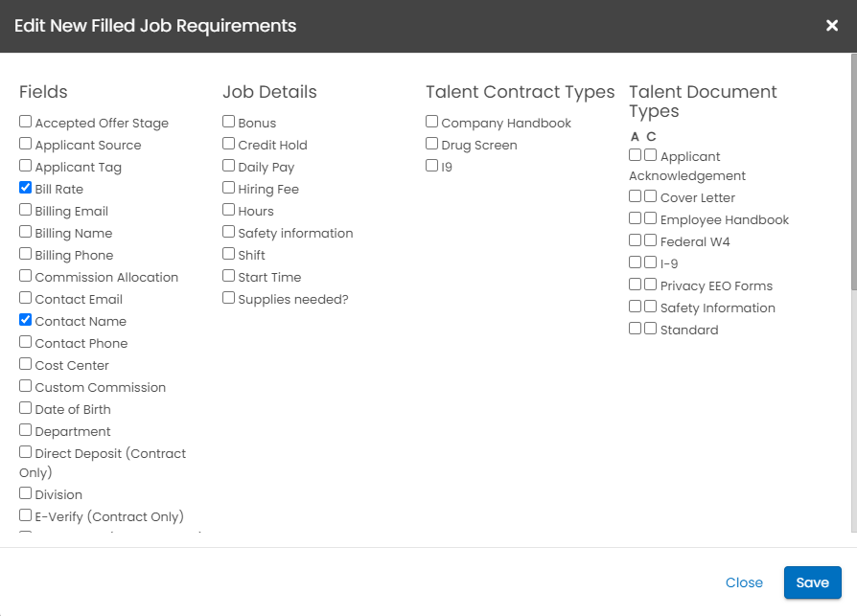The image size is (857, 616).
Task: Uncheck the Bill Rate field
Action: tap(24, 187)
